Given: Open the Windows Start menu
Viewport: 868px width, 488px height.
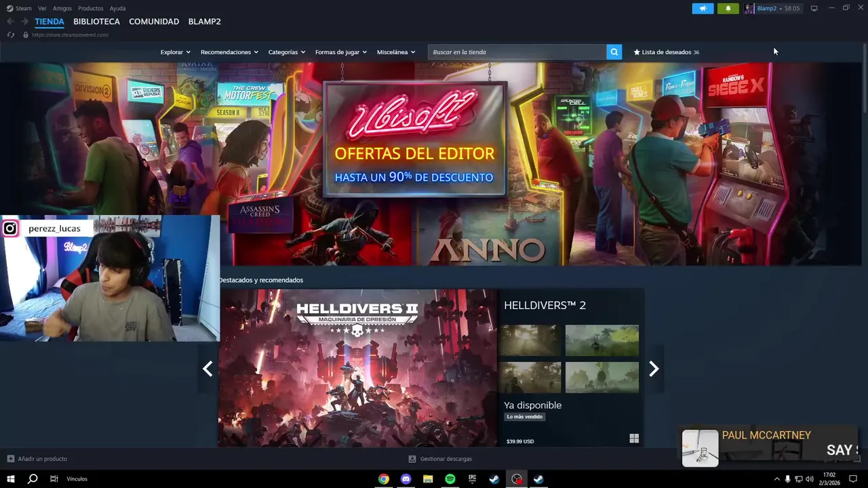Looking at the screenshot, I should pos(11,479).
